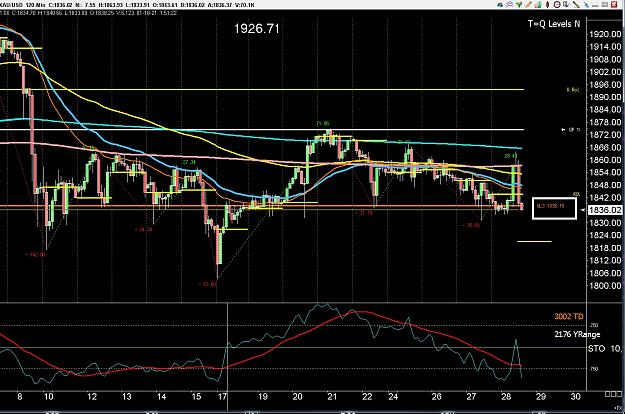Click date label 21 on time axis
The image size is (625, 414).
332,396
